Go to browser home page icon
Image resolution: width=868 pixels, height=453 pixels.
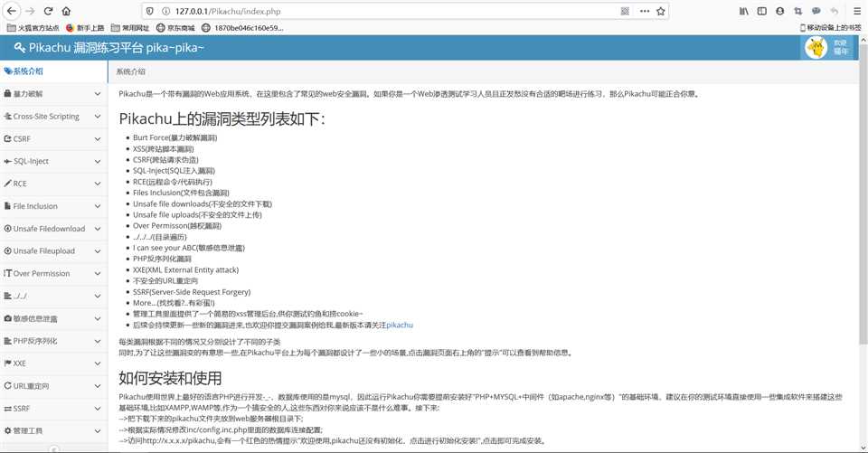click(x=66, y=11)
